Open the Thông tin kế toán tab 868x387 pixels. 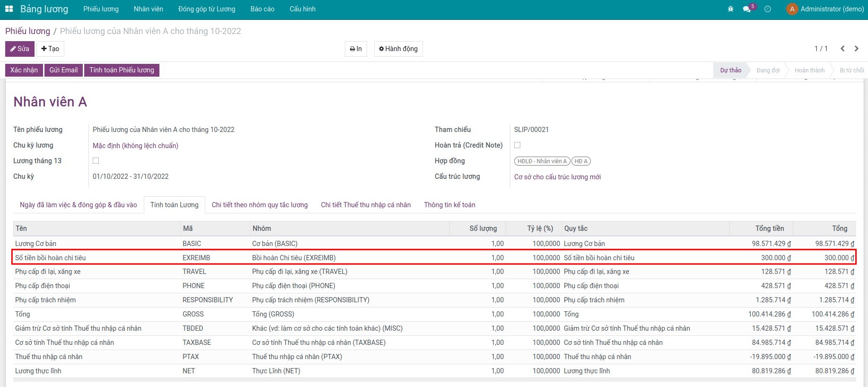click(449, 205)
